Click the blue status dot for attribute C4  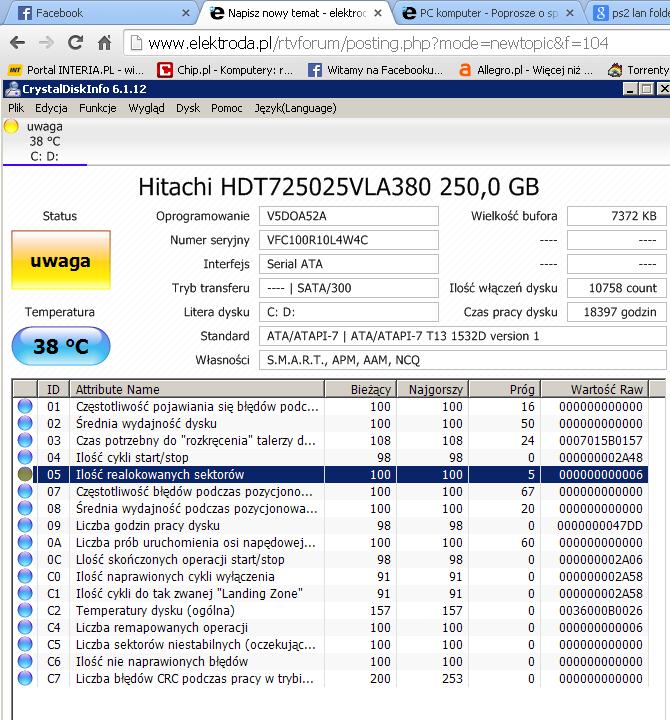point(25,627)
